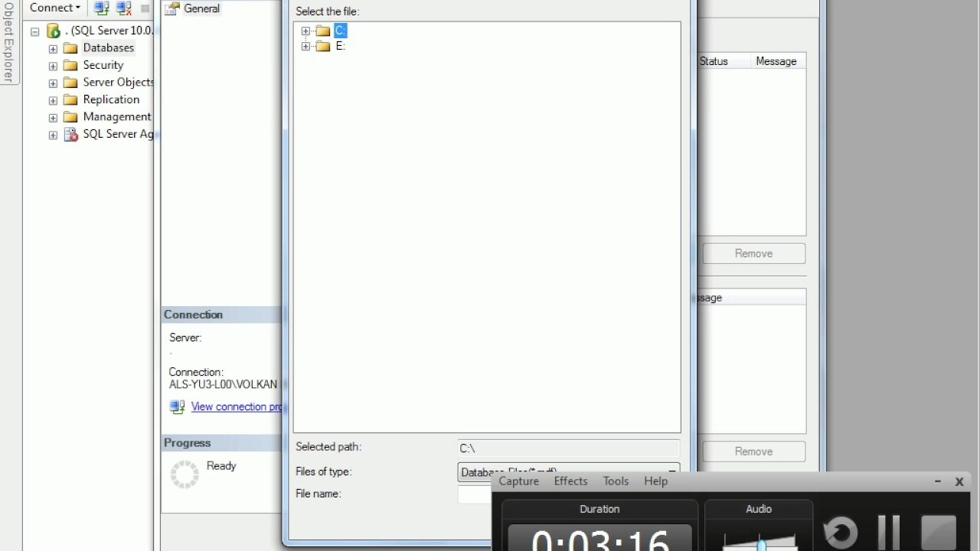Click the SQL Server Agent stopped icon
980x551 pixels.
coord(70,135)
